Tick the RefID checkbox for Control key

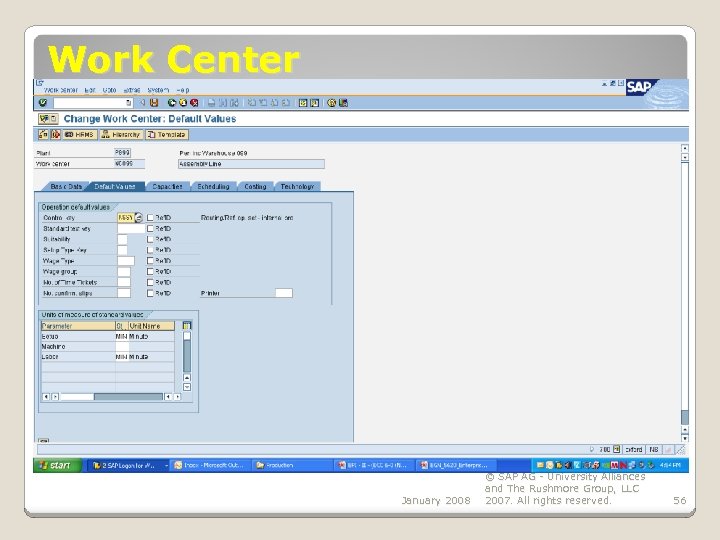point(150,218)
